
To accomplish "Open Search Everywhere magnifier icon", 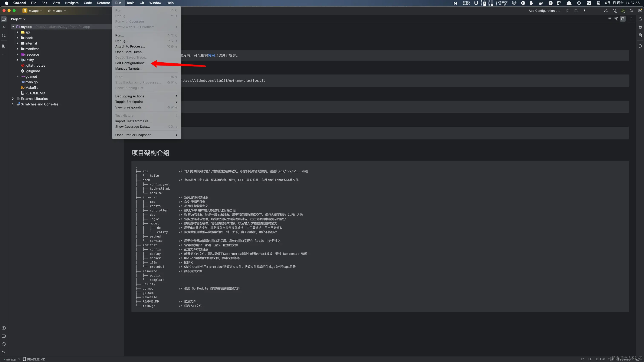I will (631, 11).
